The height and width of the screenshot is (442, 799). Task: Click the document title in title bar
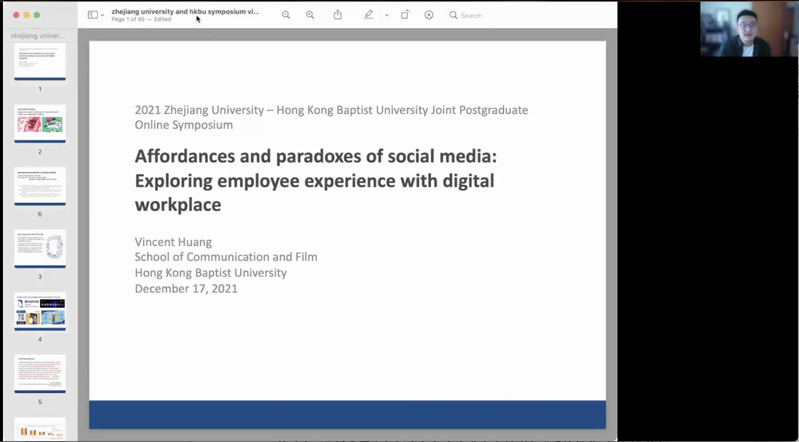click(x=185, y=11)
